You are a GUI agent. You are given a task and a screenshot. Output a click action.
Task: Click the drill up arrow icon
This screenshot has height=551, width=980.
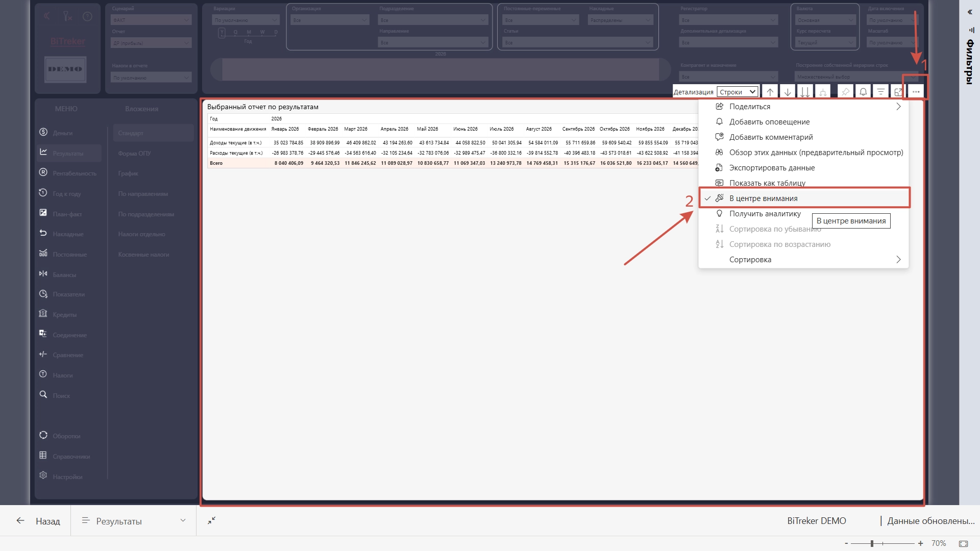click(770, 92)
